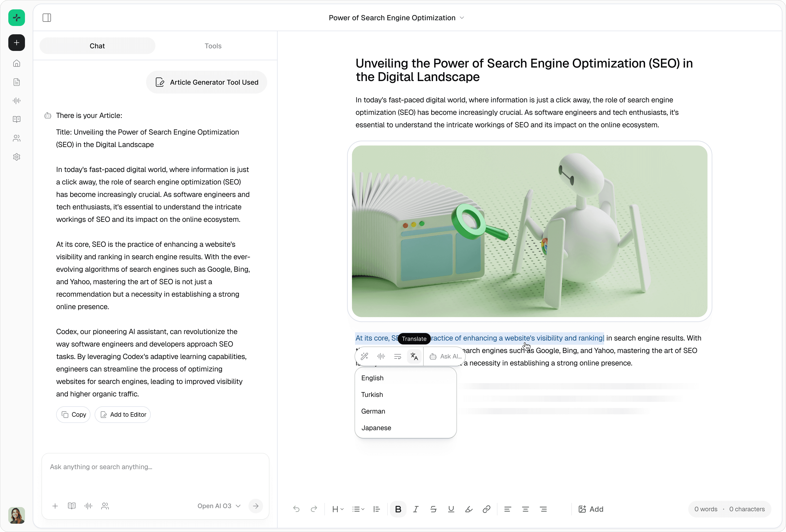Click the translate icon in floating toolbar
The height and width of the screenshot is (532, 786).
414,356
